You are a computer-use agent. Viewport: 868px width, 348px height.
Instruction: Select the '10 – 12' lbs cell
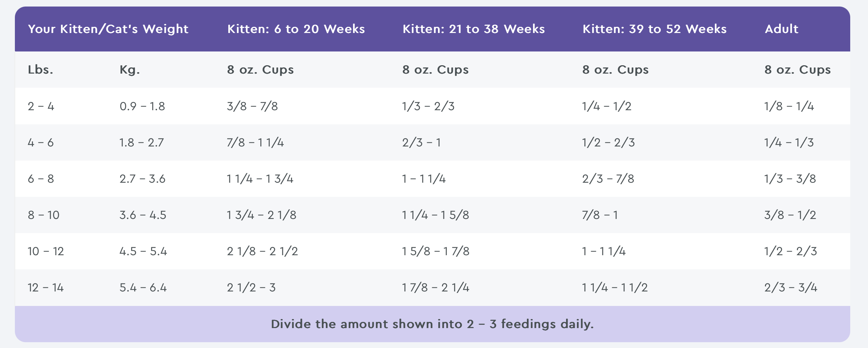[x=46, y=251]
